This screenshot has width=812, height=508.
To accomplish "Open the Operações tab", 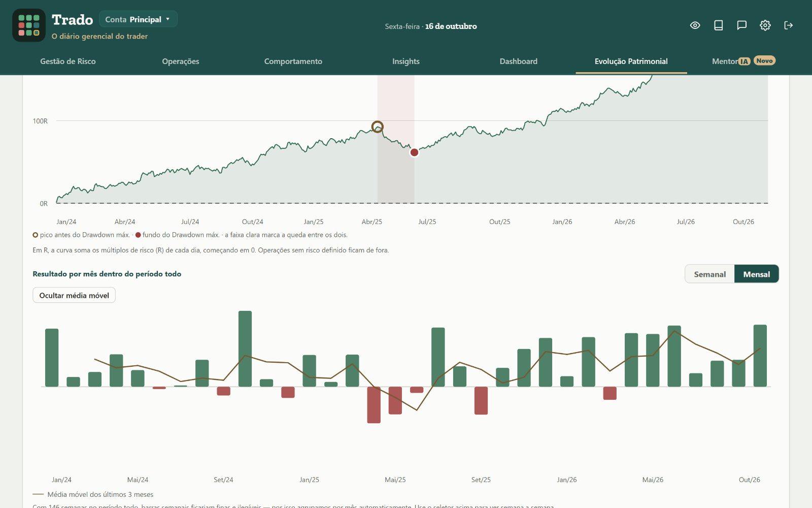I will point(181,61).
